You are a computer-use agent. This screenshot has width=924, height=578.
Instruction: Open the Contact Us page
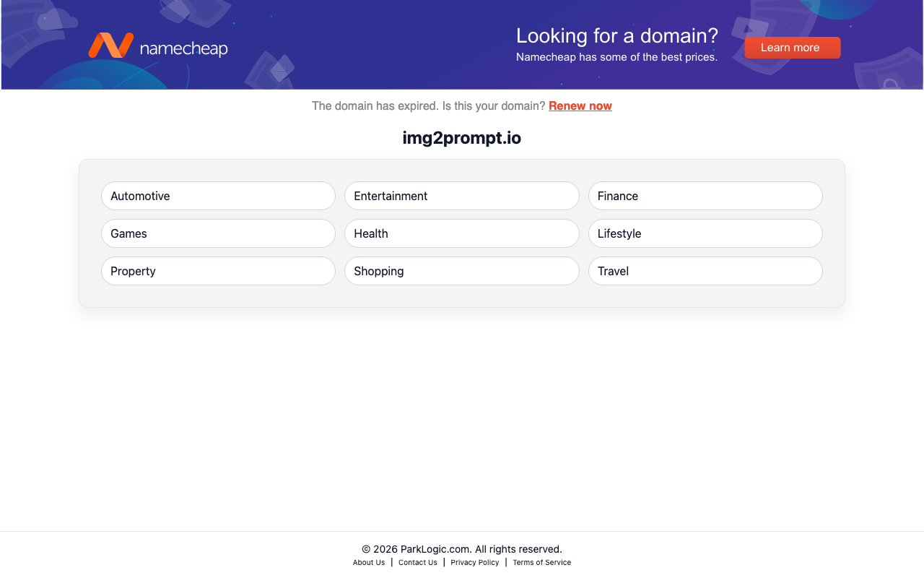[417, 562]
